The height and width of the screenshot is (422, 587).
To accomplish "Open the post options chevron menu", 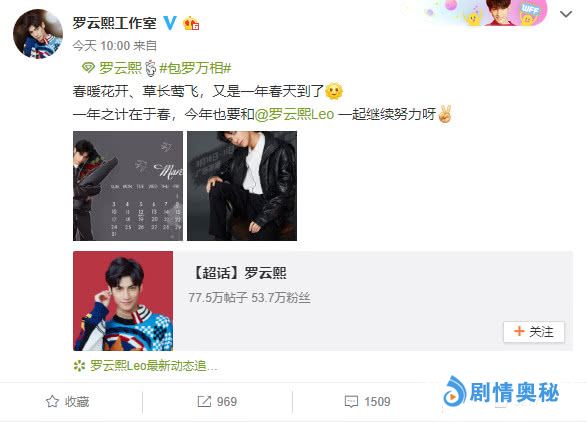I will tap(566, 14).
